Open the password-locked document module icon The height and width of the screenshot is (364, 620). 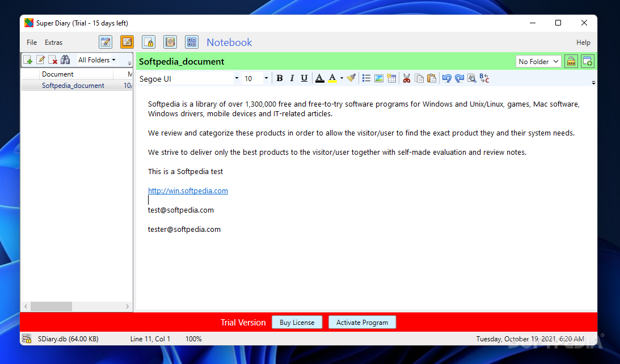(x=149, y=42)
